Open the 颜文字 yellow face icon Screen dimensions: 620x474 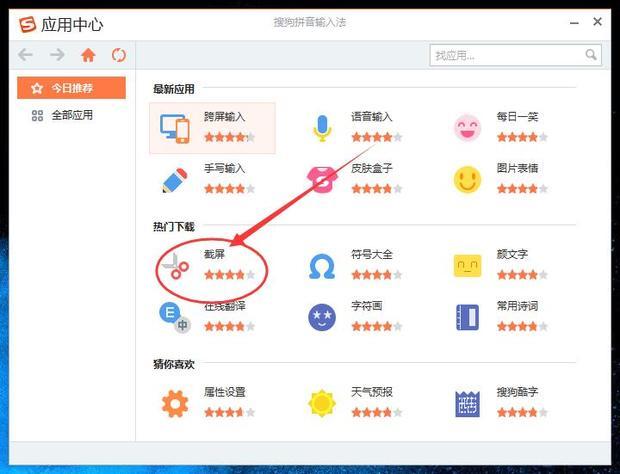(467, 266)
